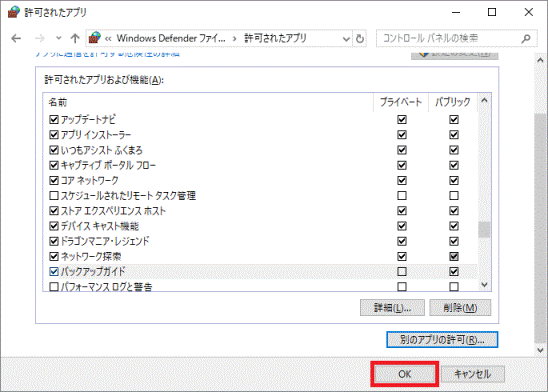Click the forward navigation arrow

click(40, 38)
